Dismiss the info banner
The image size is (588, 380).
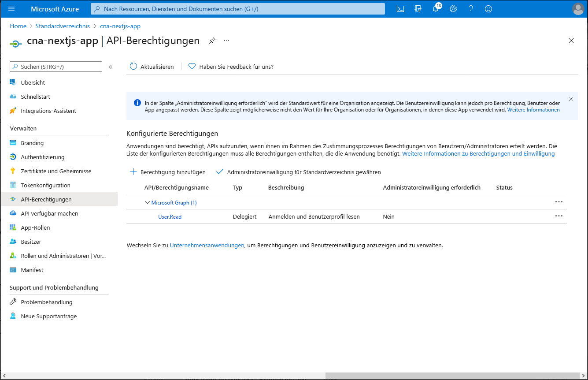(x=571, y=99)
